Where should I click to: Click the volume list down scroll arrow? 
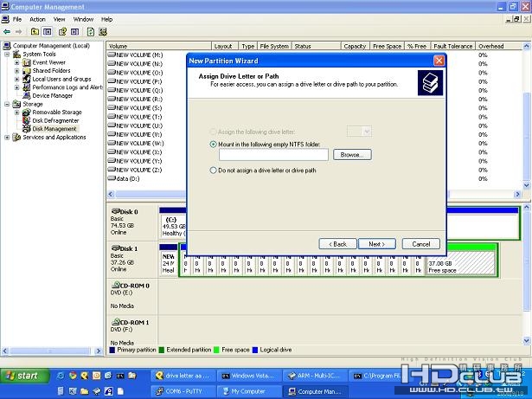click(x=526, y=185)
